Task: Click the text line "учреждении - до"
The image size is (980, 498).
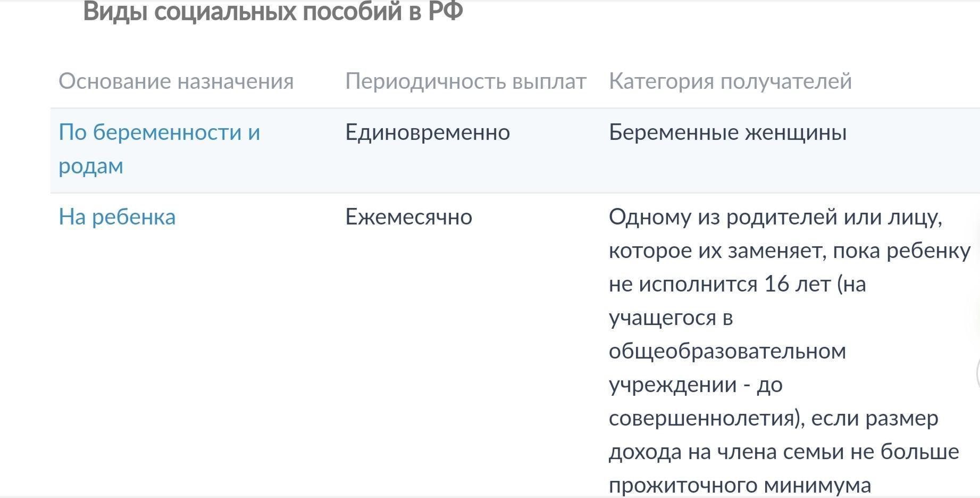Action: 695,385
